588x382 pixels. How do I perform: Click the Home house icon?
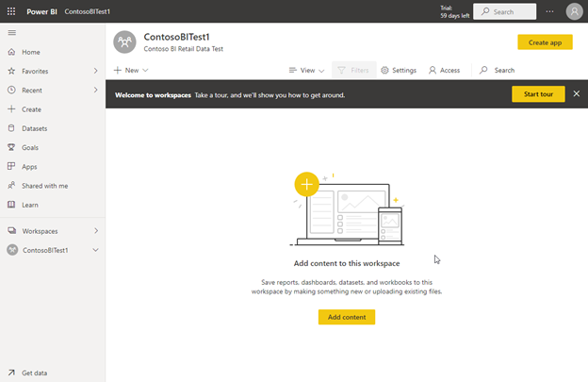pos(11,52)
